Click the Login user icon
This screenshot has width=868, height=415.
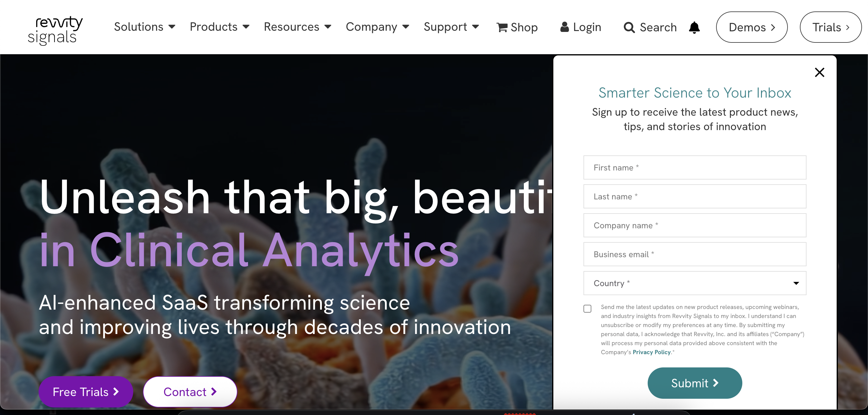pos(565,27)
